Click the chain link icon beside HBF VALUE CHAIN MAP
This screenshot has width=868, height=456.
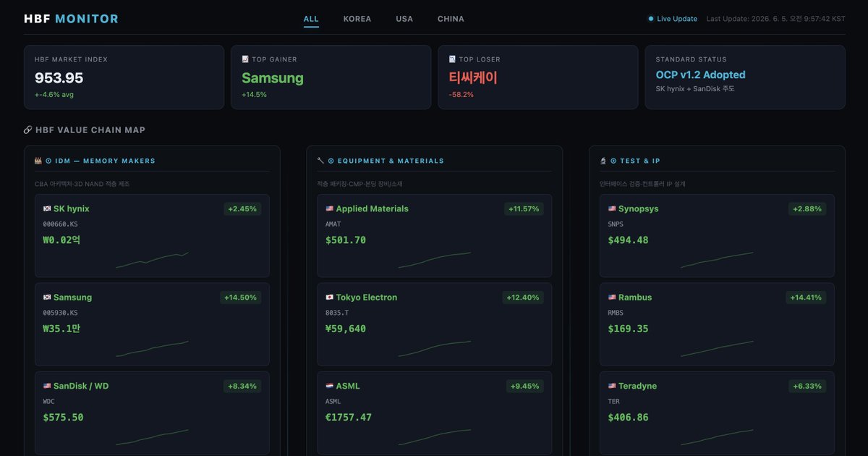(27, 130)
